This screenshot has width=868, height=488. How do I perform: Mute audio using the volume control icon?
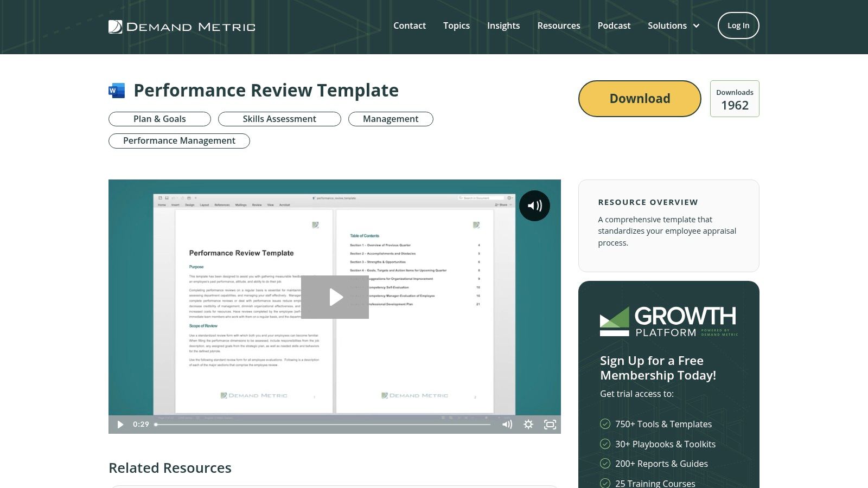pyautogui.click(x=507, y=425)
